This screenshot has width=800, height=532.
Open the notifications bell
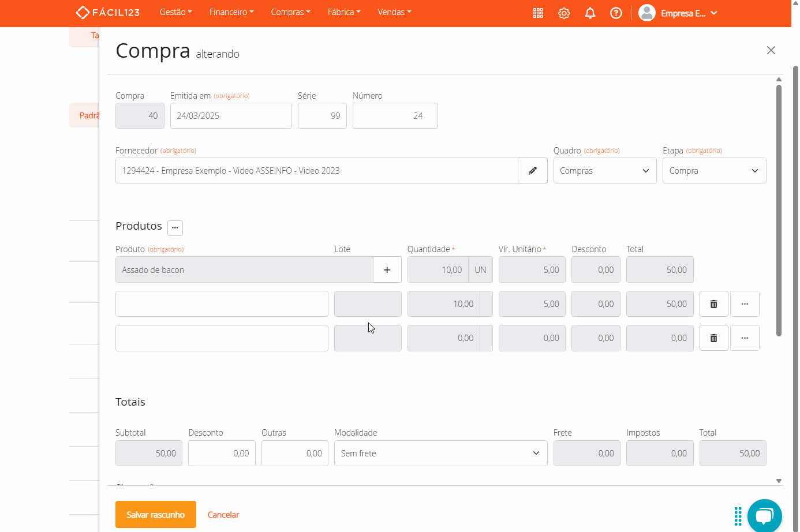[x=590, y=13]
